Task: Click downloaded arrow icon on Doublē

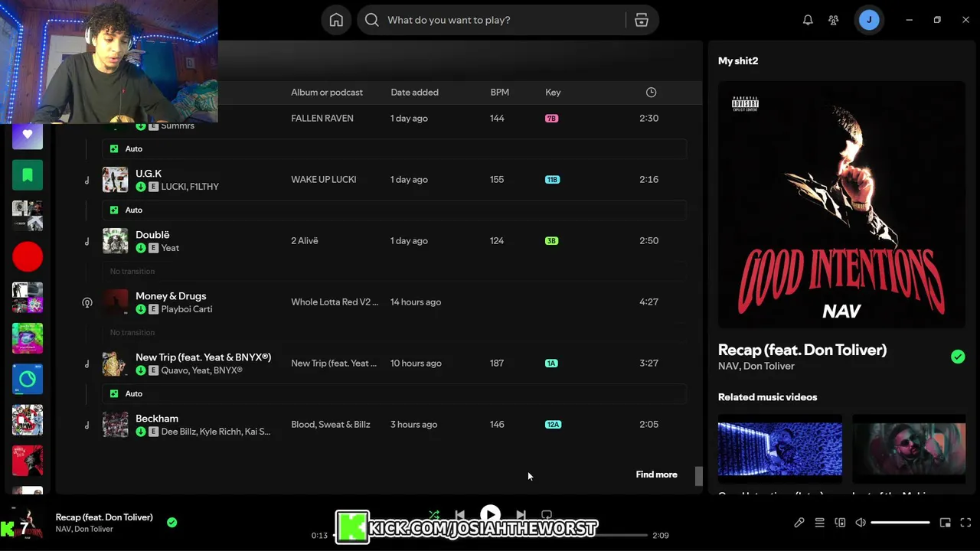Action: (x=141, y=248)
